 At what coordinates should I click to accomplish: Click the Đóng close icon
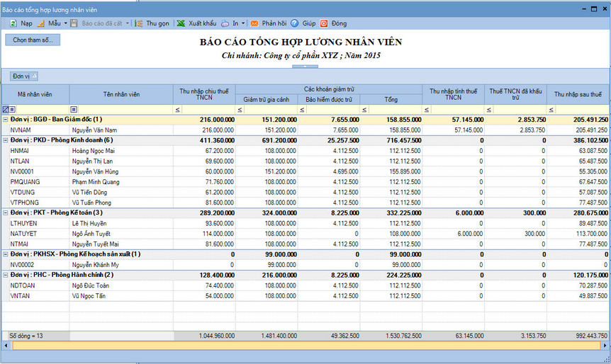pos(324,23)
